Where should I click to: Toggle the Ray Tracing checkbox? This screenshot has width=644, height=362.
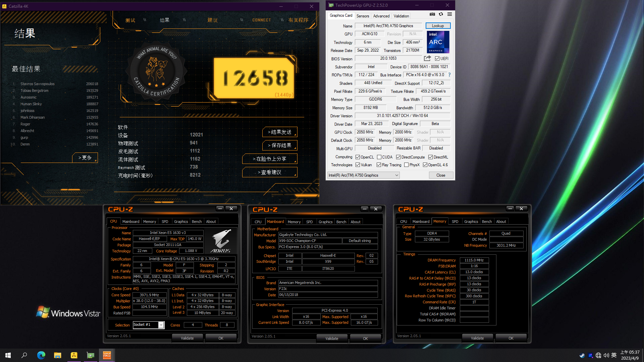click(379, 165)
